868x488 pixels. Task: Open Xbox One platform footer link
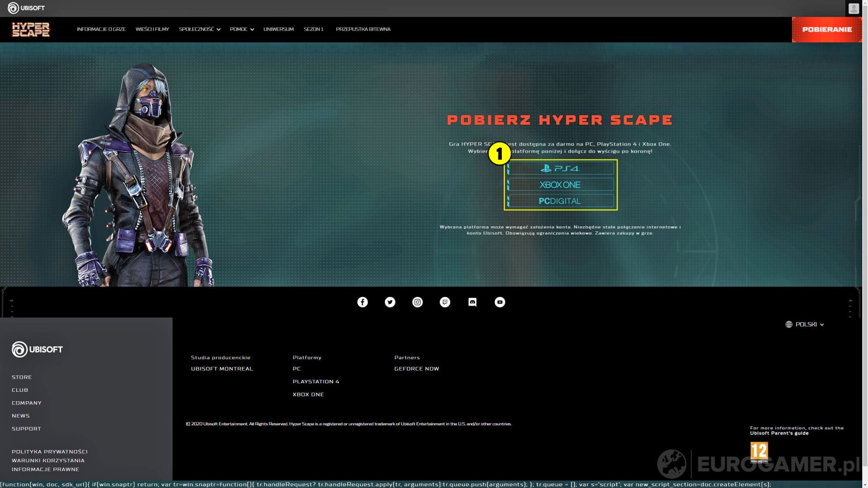tap(308, 394)
